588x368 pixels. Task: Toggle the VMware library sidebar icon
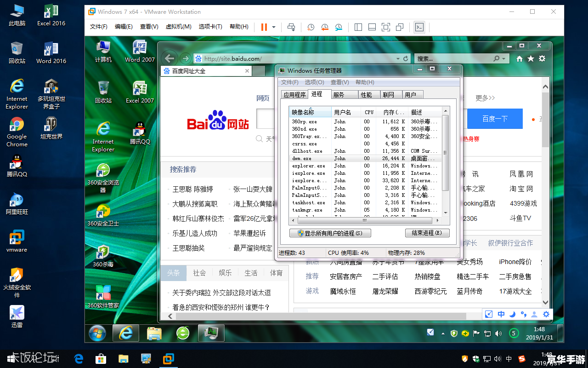pyautogui.click(x=359, y=27)
